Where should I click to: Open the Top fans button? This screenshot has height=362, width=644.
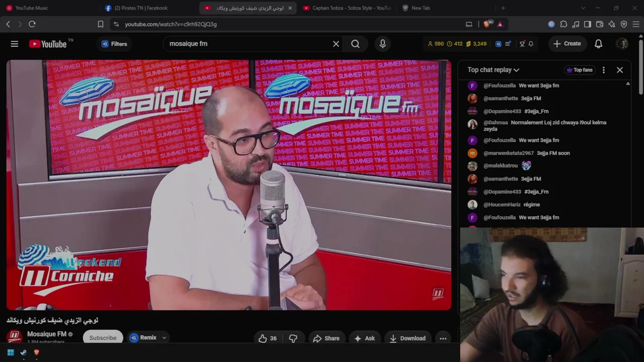pos(579,70)
